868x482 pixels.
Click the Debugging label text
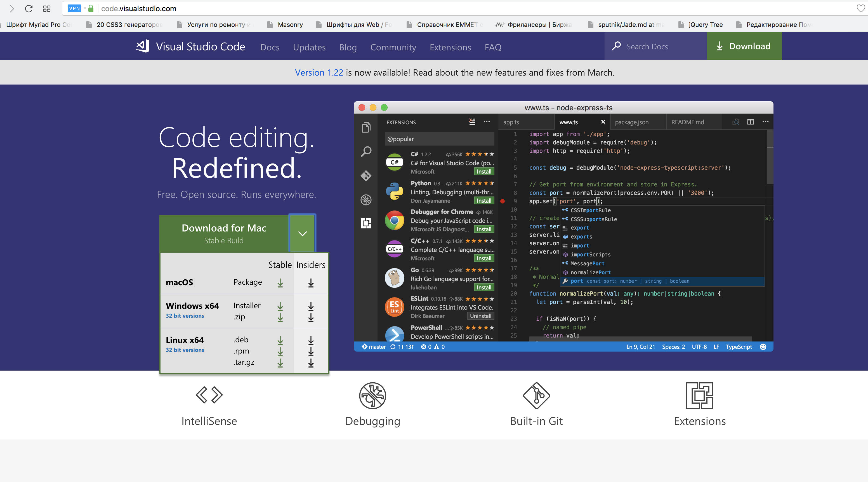coord(373,421)
